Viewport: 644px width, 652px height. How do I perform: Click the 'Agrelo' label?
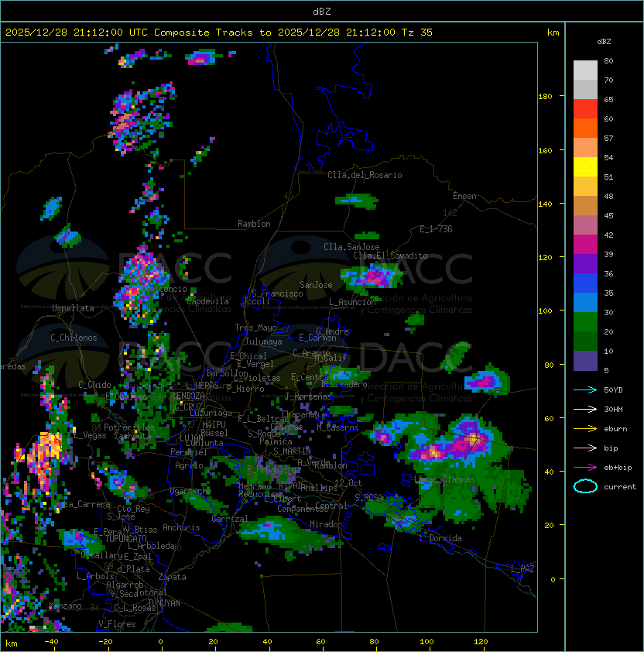[189, 465]
